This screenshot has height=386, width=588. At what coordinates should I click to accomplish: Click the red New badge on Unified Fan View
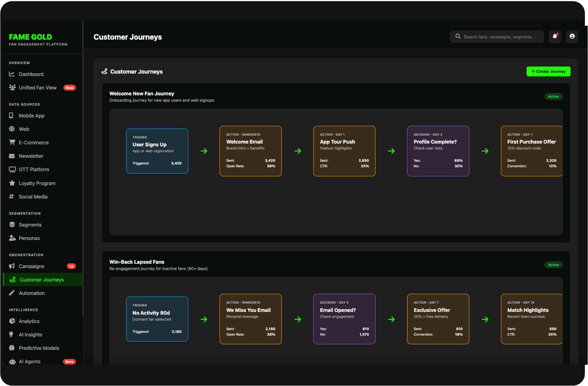pyautogui.click(x=70, y=88)
